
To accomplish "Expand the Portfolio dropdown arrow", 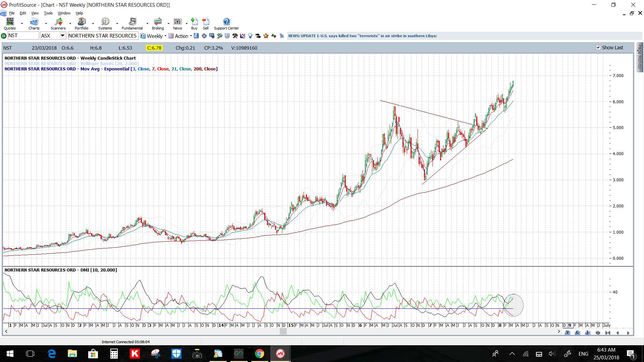I will [x=93, y=24].
